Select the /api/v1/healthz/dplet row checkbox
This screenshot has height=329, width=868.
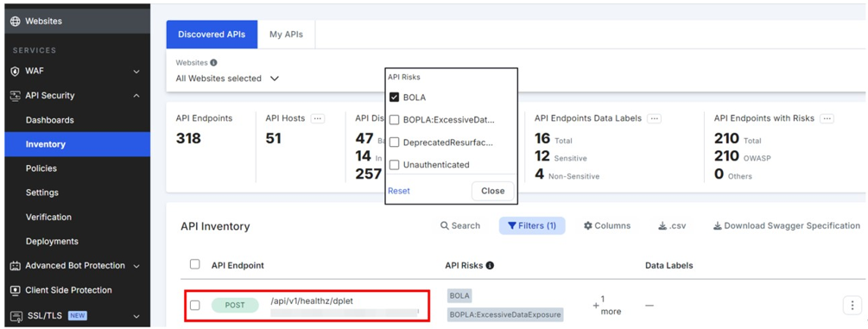[195, 305]
